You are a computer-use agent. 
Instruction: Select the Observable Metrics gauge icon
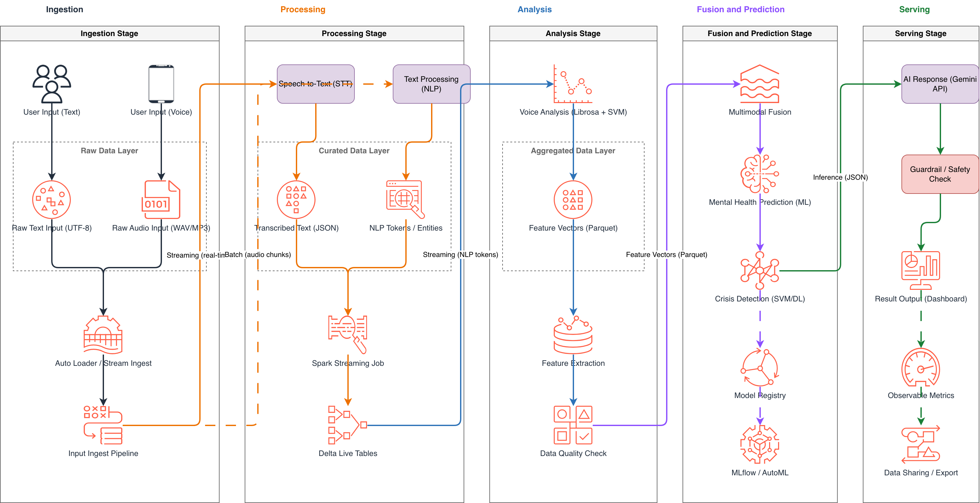tap(921, 367)
